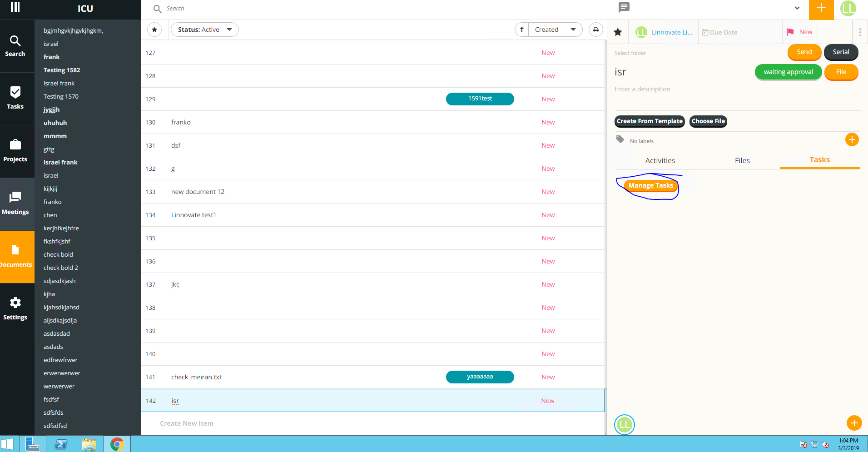Open check bold 2 in sidebar list
Image resolution: width=868 pixels, height=452 pixels.
(61, 268)
